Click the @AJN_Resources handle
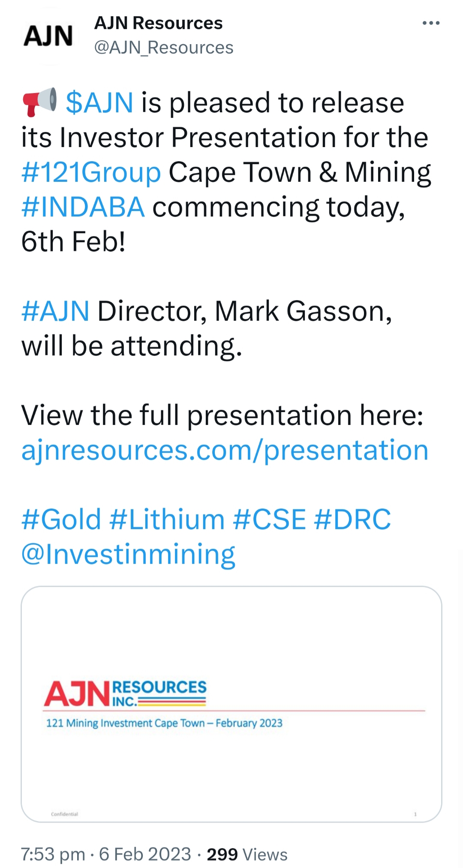 tap(163, 48)
